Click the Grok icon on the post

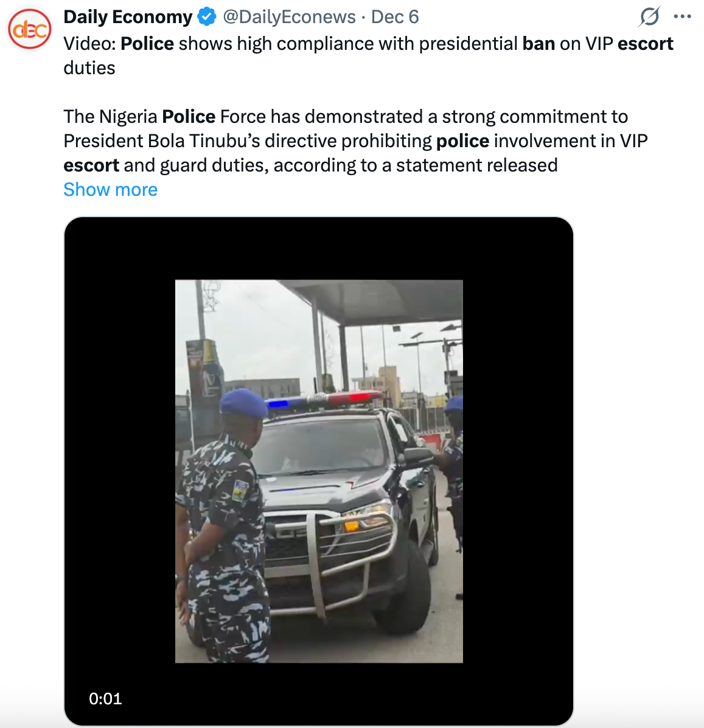649,17
